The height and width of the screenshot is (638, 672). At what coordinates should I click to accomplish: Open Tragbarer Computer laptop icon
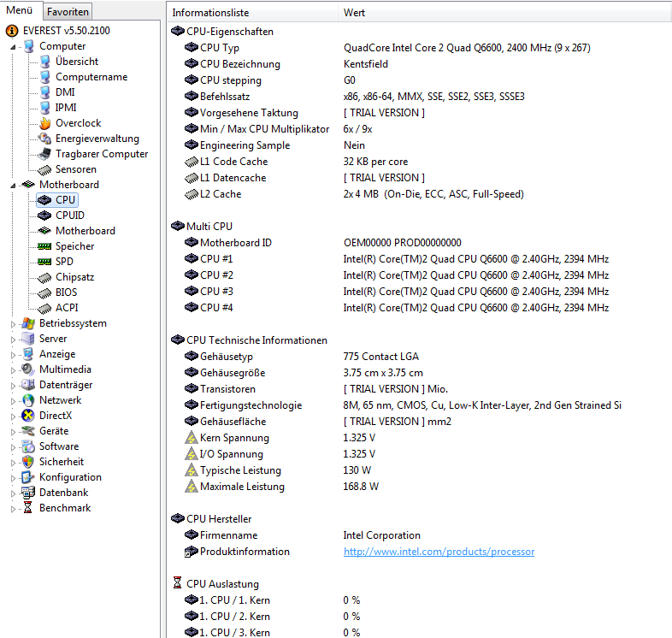[x=44, y=154]
